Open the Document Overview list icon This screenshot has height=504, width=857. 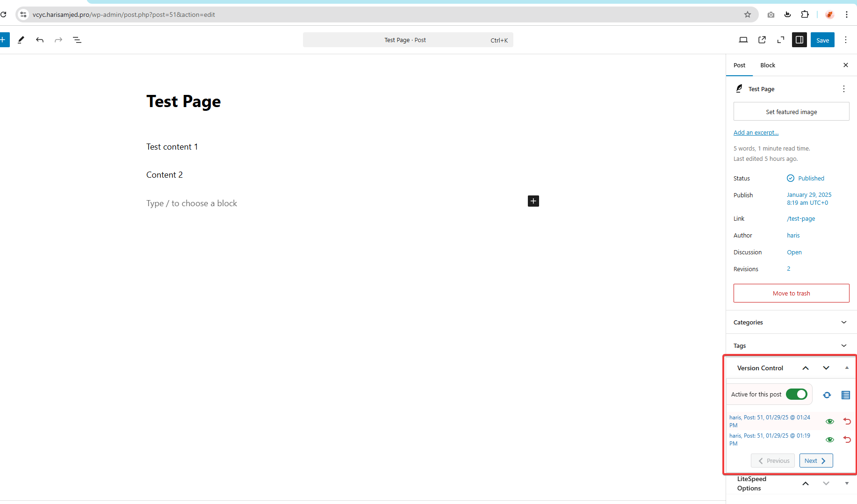77,40
